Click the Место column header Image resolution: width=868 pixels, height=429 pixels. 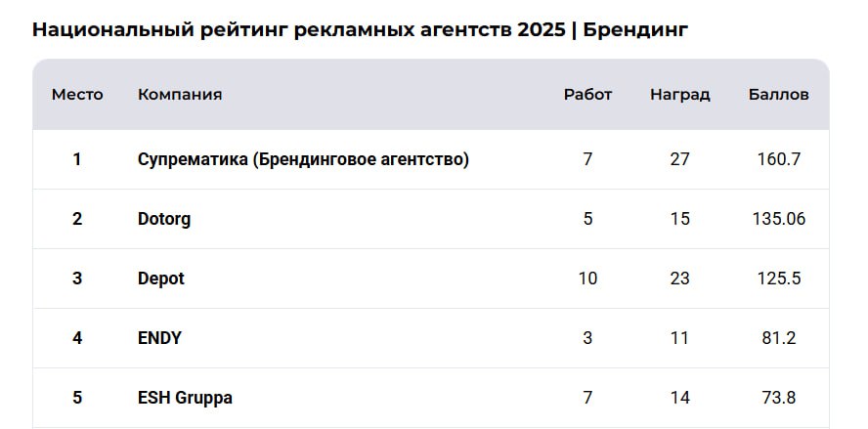[77, 95]
